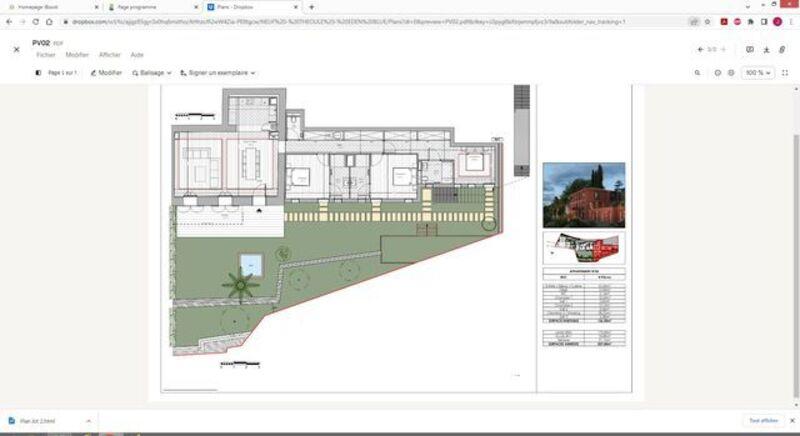This screenshot has height=436, width=800.
Task: Open the Fichier menu
Action: 46,55
